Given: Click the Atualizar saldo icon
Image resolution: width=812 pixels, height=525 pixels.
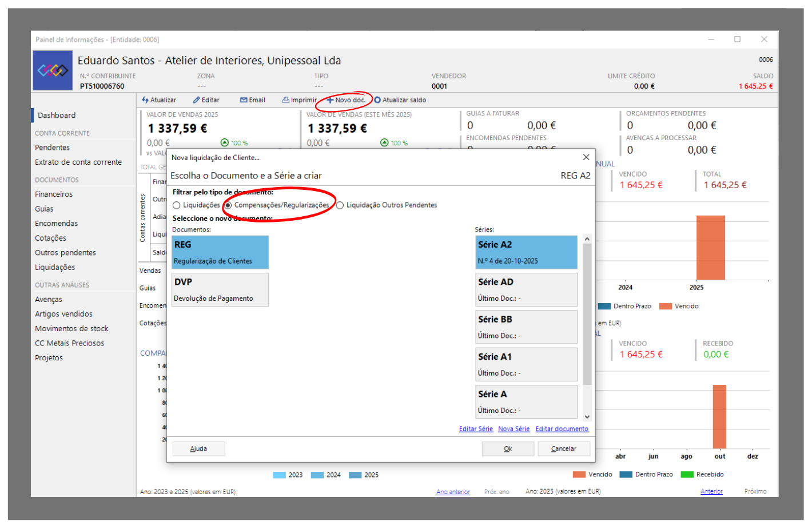Looking at the screenshot, I should [377, 100].
